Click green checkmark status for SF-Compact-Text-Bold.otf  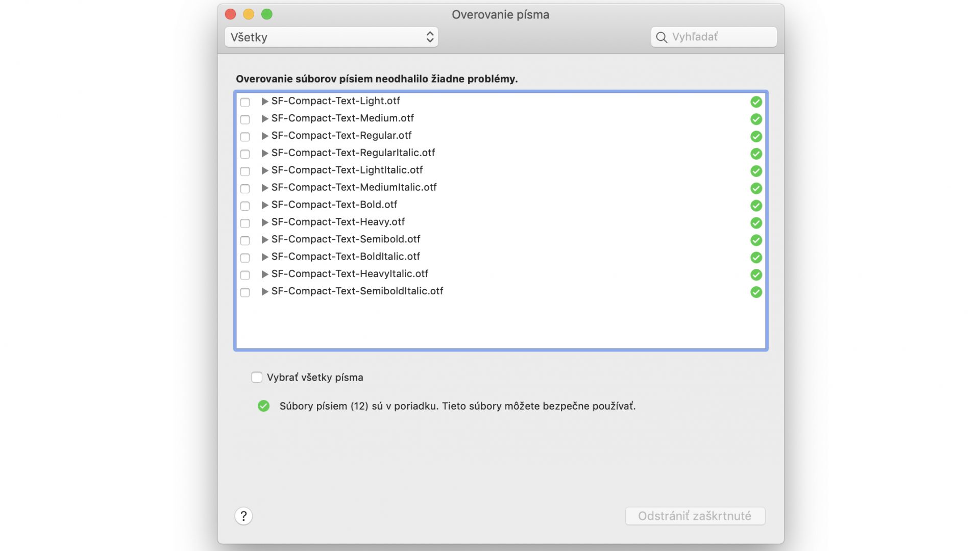click(756, 206)
